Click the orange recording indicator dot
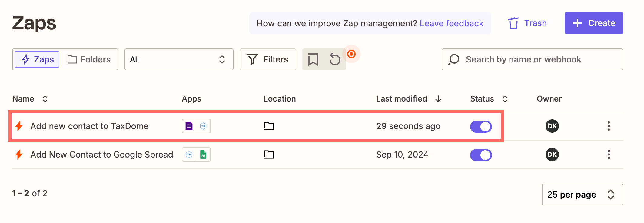Image resolution: width=644 pixels, height=223 pixels. [x=351, y=54]
